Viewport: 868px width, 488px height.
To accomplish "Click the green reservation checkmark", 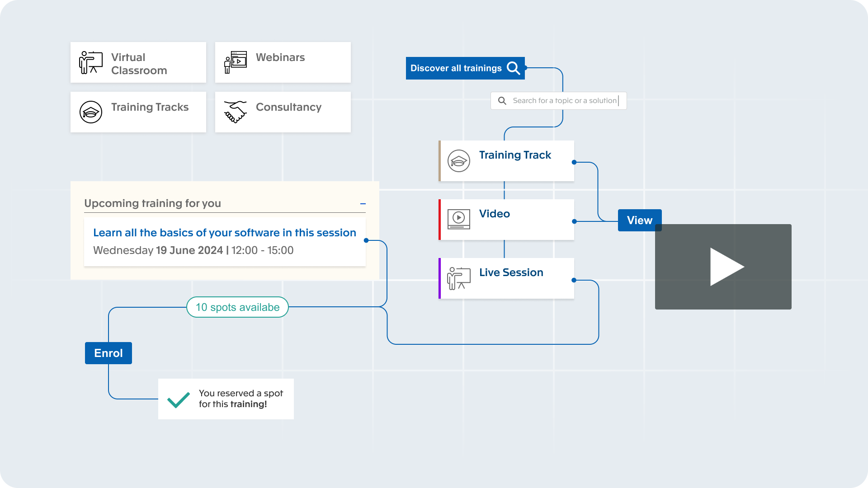I will pos(179,399).
